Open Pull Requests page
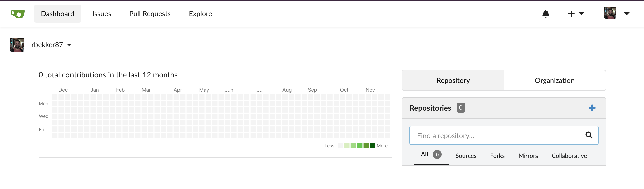Screen dimensions: 644x189 pyautogui.click(x=150, y=14)
